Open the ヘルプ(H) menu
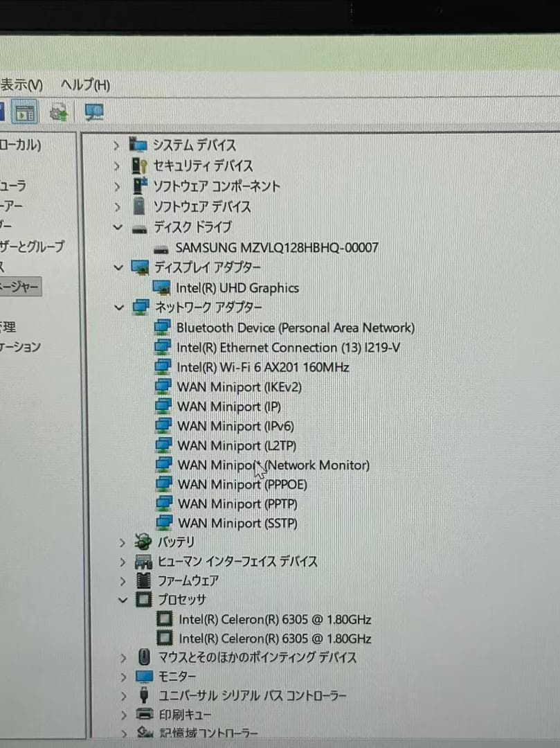Image resolution: width=560 pixels, height=748 pixels. pyautogui.click(x=85, y=85)
